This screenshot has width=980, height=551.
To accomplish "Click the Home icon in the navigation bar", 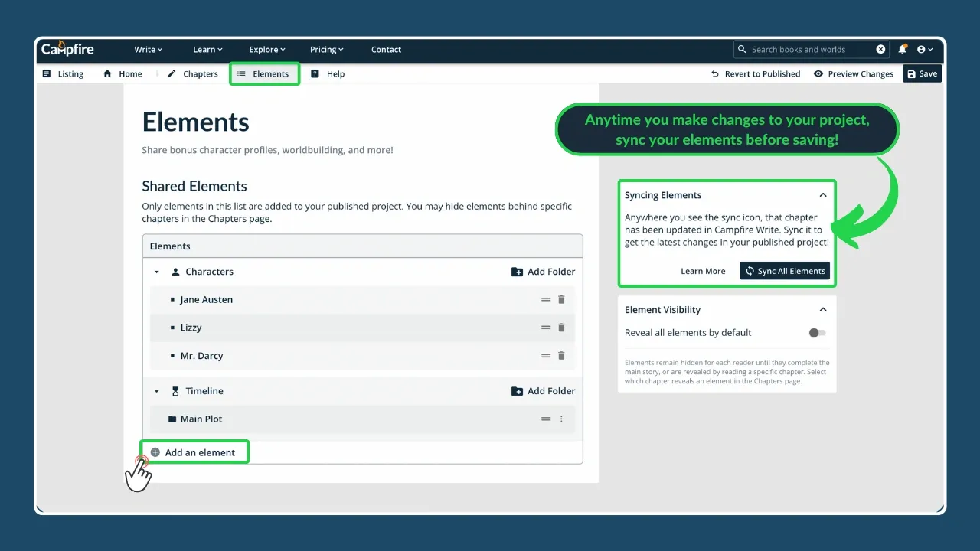I will (106, 73).
